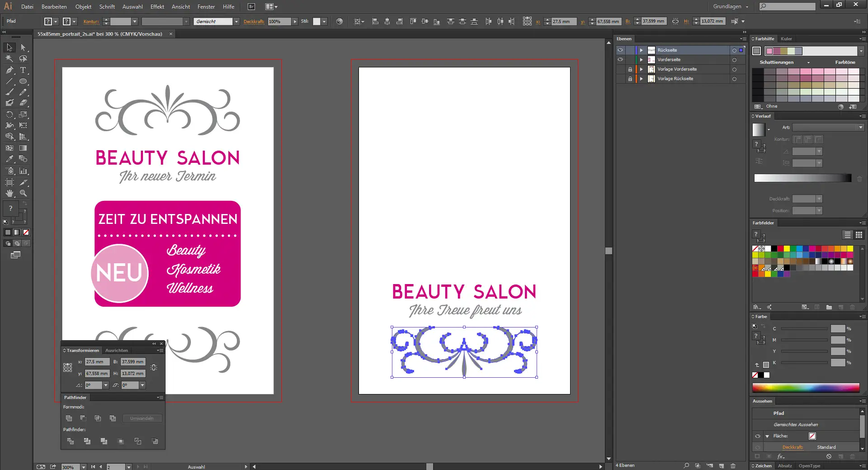
Task: Open the Grundlagen workspace dropdown
Action: click(731, 6)
